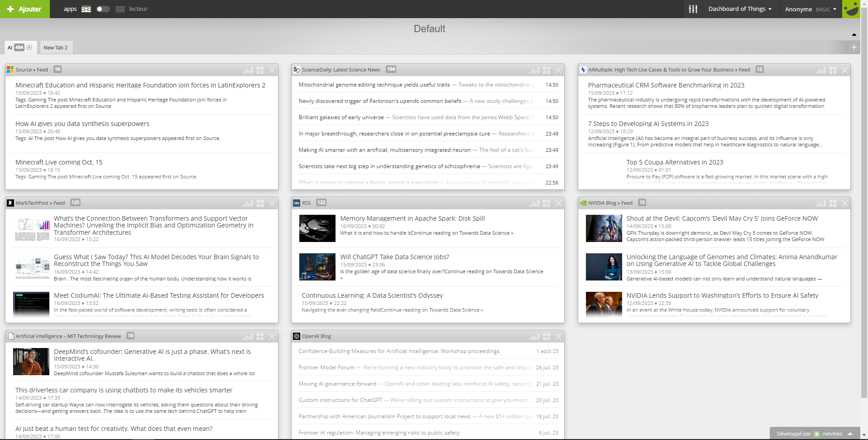Click the green Ajouter button
Screen dimensions: 868x440
coord(24,9)
